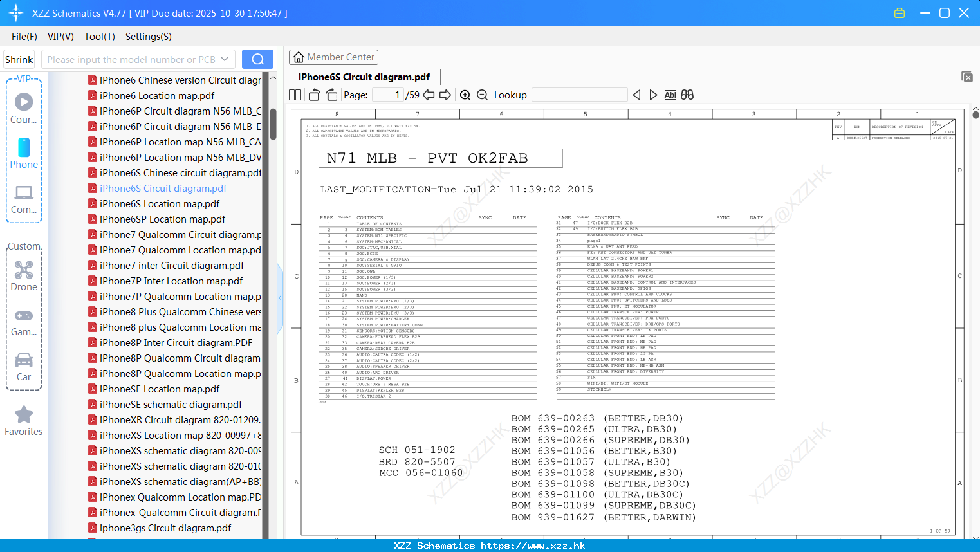Click the Page: label in PDF toolbar
Image resolution: width=980 pixels, height=552 pixels.
356,95
